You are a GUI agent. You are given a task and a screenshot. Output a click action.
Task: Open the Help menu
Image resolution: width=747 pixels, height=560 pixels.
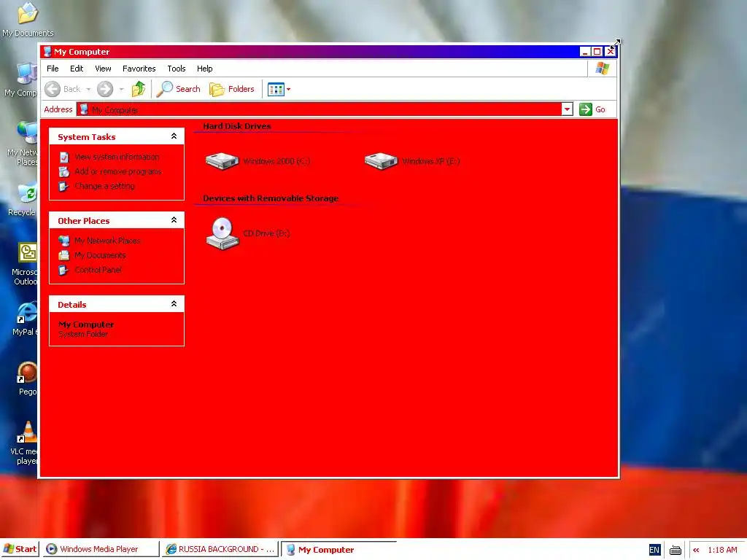204,69
